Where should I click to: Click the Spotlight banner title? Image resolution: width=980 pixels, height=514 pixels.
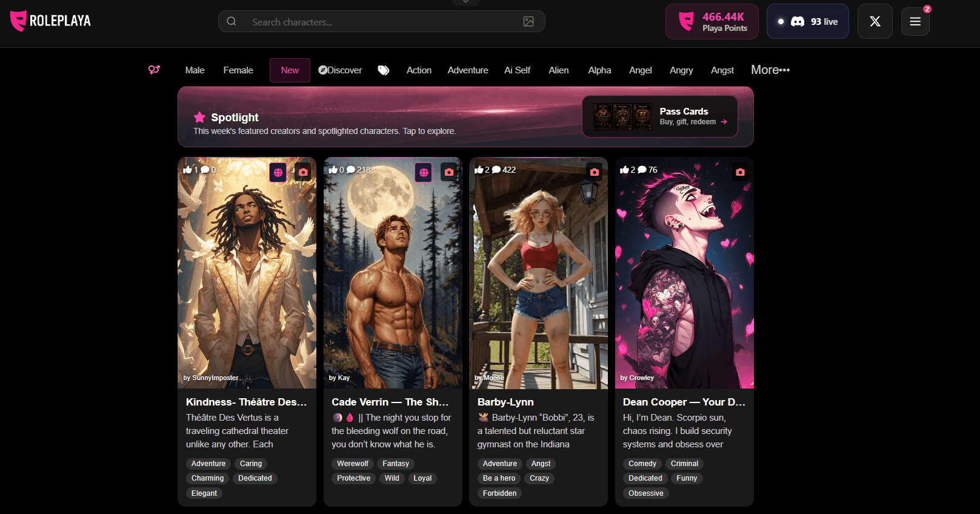235,117
